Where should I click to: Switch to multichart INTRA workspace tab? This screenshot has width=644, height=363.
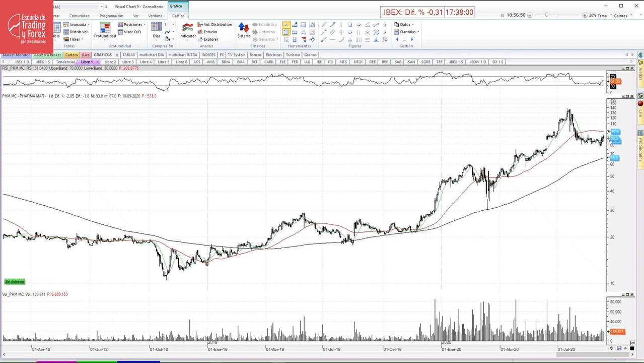pos(183,54)
